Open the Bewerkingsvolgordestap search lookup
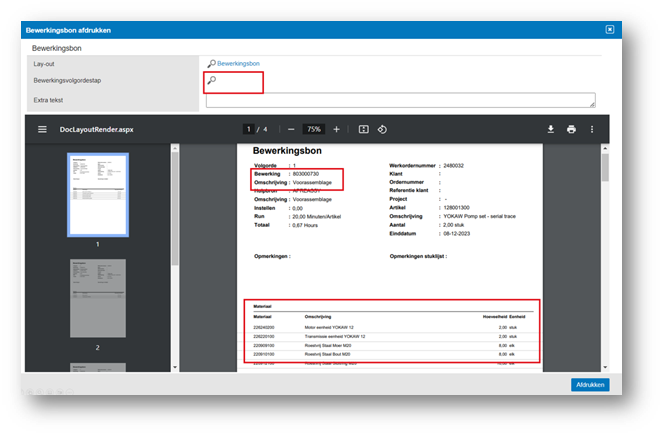This screenshot has width=664, height=437. 211,80
